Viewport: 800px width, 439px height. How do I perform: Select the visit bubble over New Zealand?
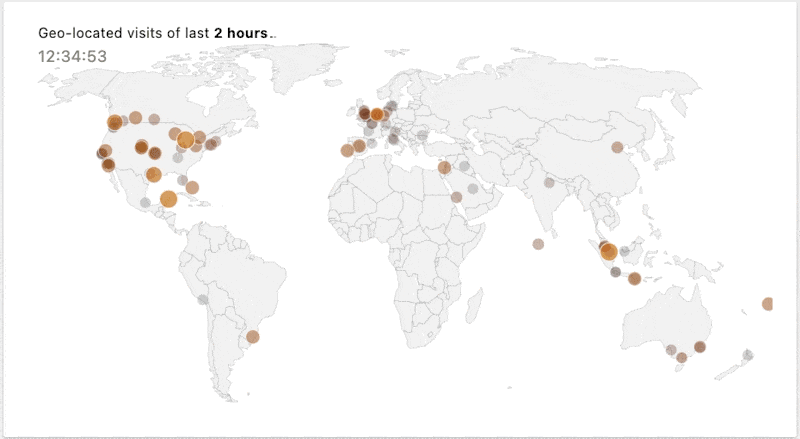[748, 354]
